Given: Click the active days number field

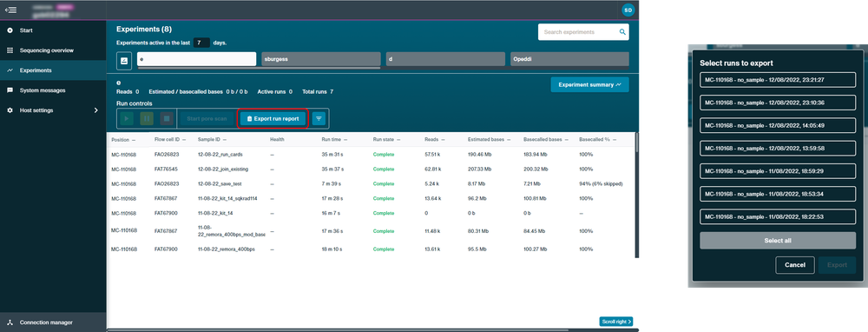Looking at the screenshot, I should click(x=201, y=43).
